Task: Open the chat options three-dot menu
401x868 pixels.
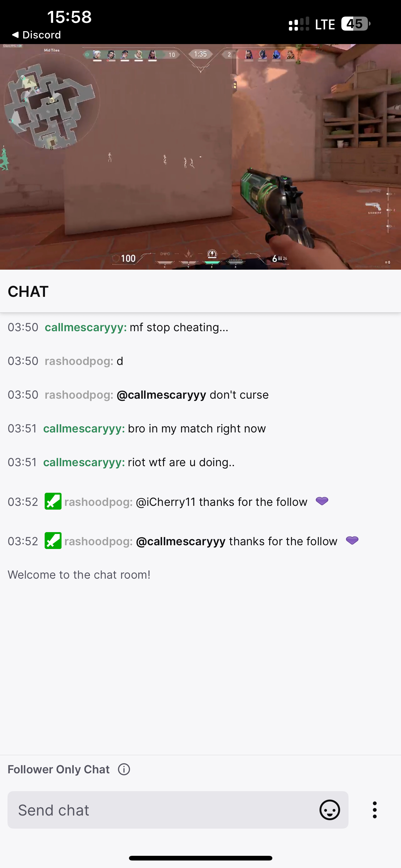Action: (374, 810)
